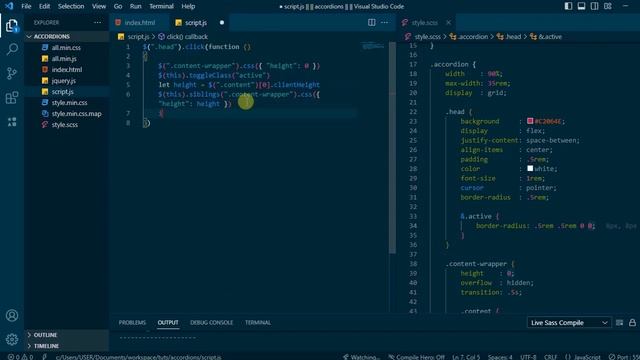The image size is (640, 360).
Task: Split the script.js editor right
Action: pyautogui.click(x=371, y=22)
